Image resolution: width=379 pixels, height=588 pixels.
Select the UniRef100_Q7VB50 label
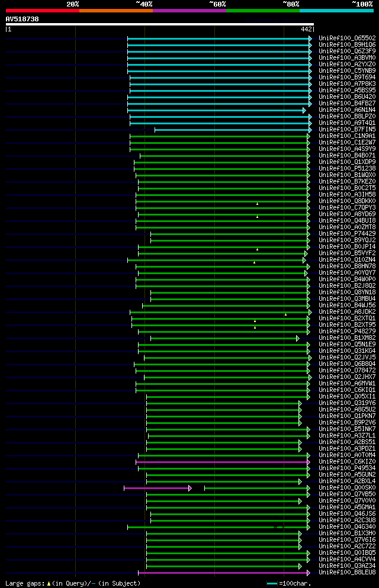(347, 494)
